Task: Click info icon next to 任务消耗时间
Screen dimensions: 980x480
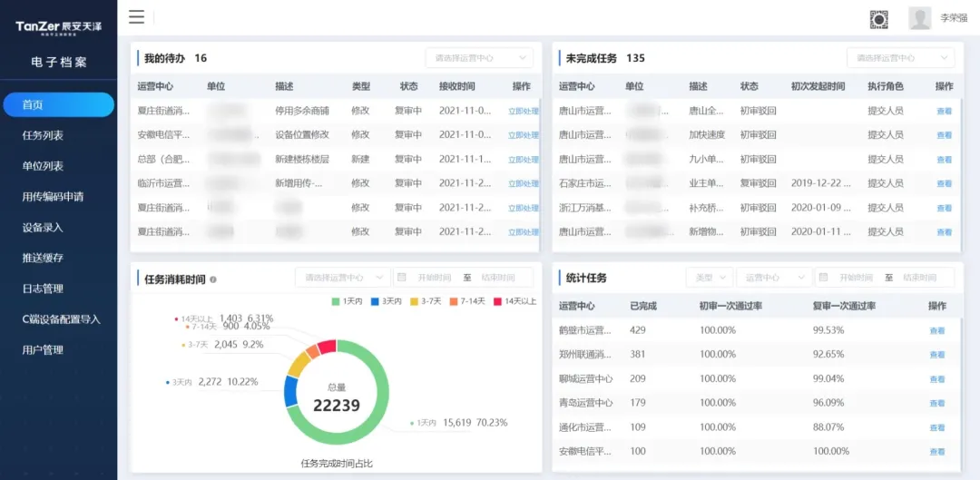Action: 213,279
